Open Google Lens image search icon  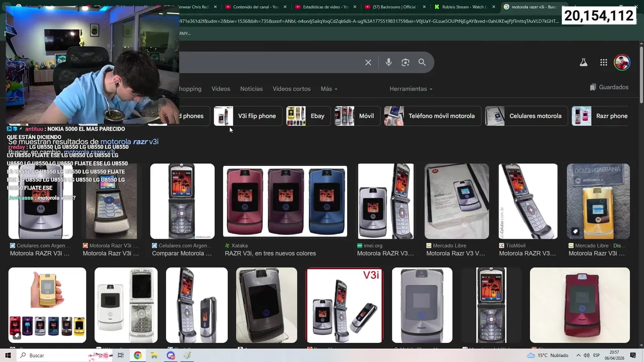tap(406, 62)
